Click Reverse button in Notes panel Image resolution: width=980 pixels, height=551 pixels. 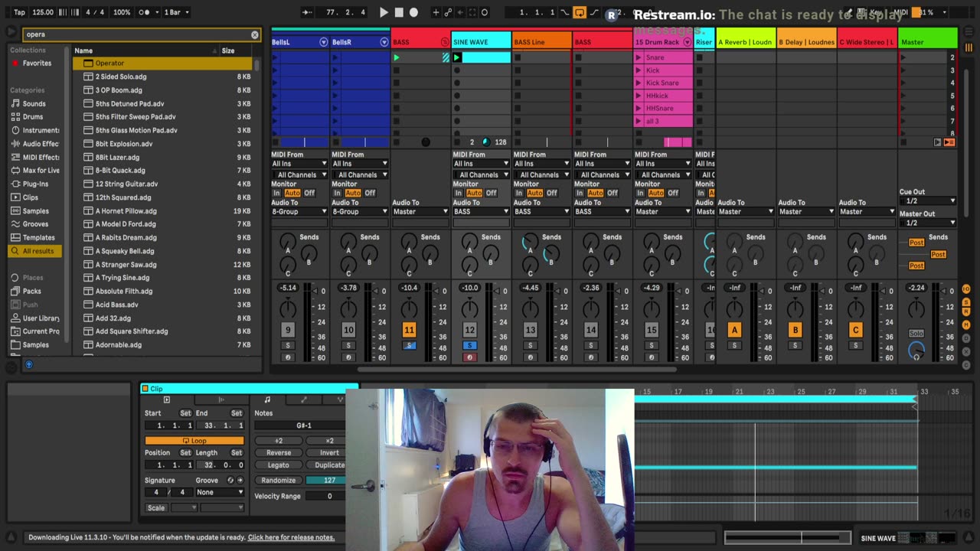click(279, 453)
